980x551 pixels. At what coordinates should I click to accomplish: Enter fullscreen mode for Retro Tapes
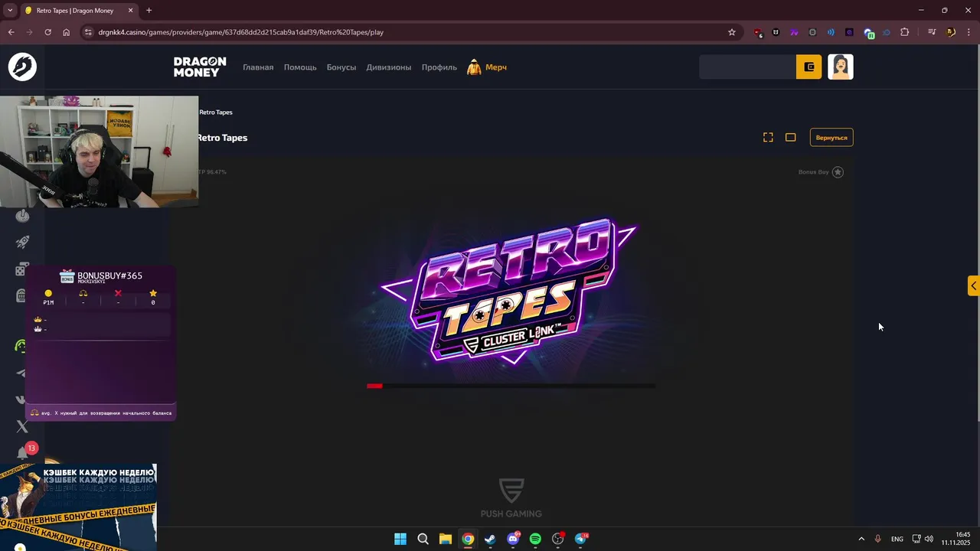(768, 138)
